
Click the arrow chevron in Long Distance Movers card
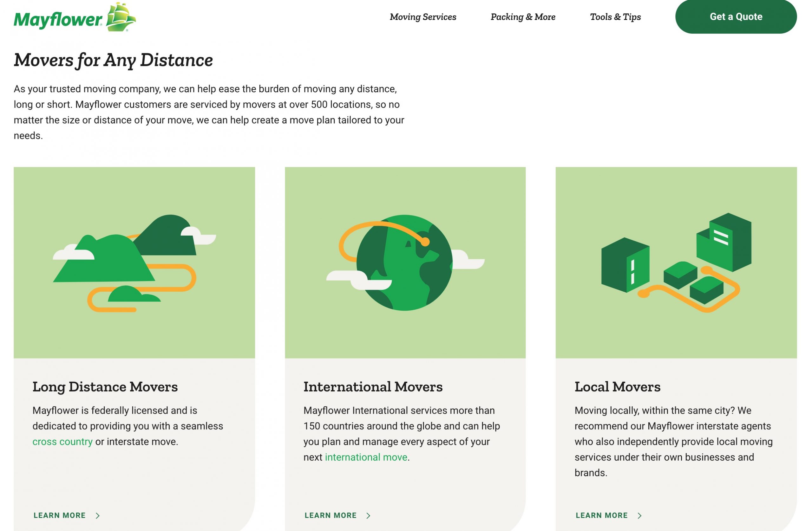98,516
